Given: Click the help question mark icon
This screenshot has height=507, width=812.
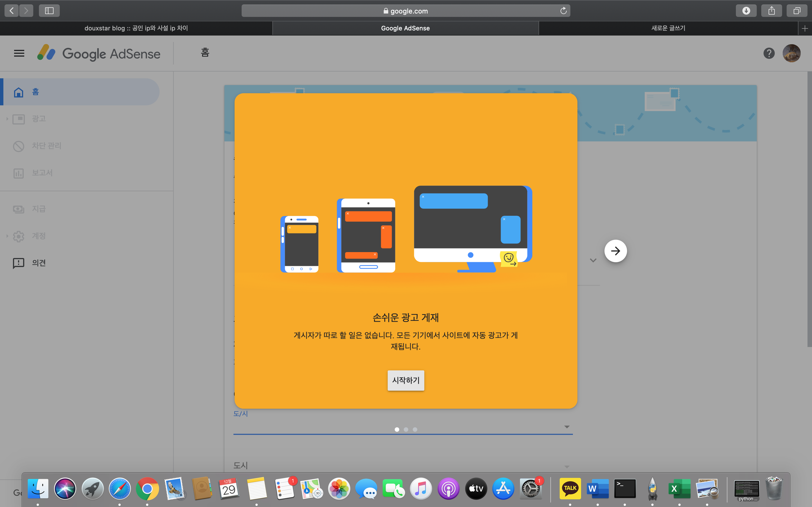Looking at the screenshot, I should click(x=769, y=53).
